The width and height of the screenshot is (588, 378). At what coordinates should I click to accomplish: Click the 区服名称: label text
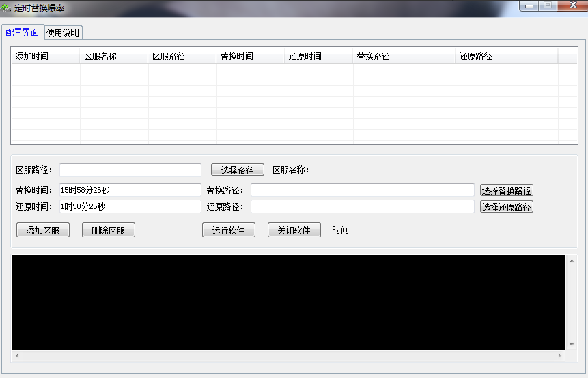[291, 170]
